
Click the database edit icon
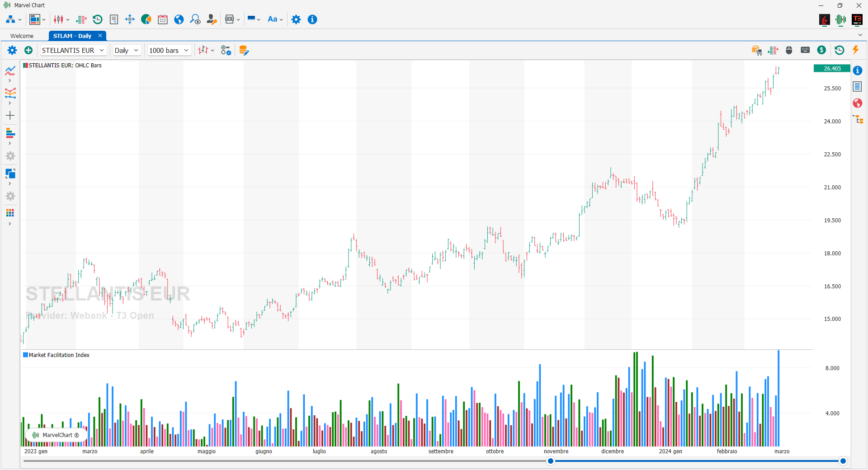tap(244, 50)
